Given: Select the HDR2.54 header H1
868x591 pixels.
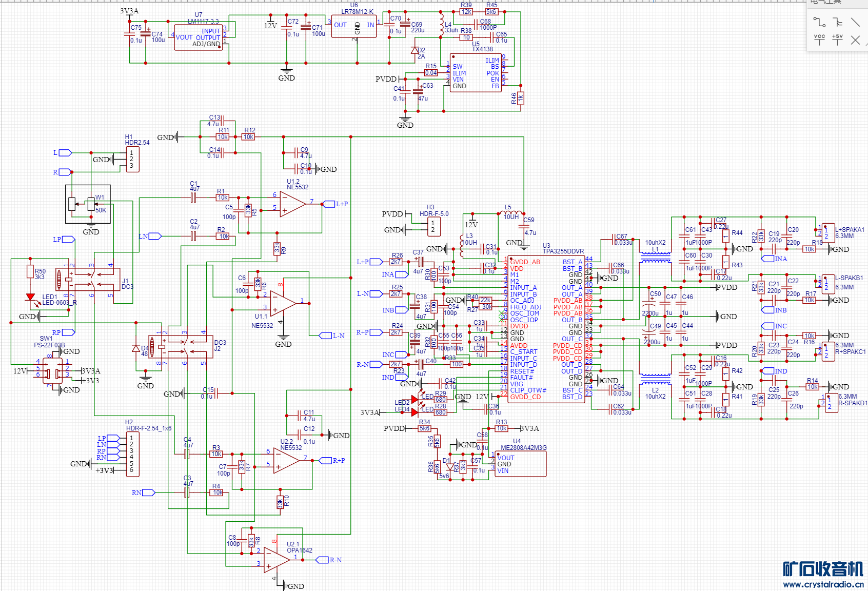Looking at the screenshot, I should point(132,159).
